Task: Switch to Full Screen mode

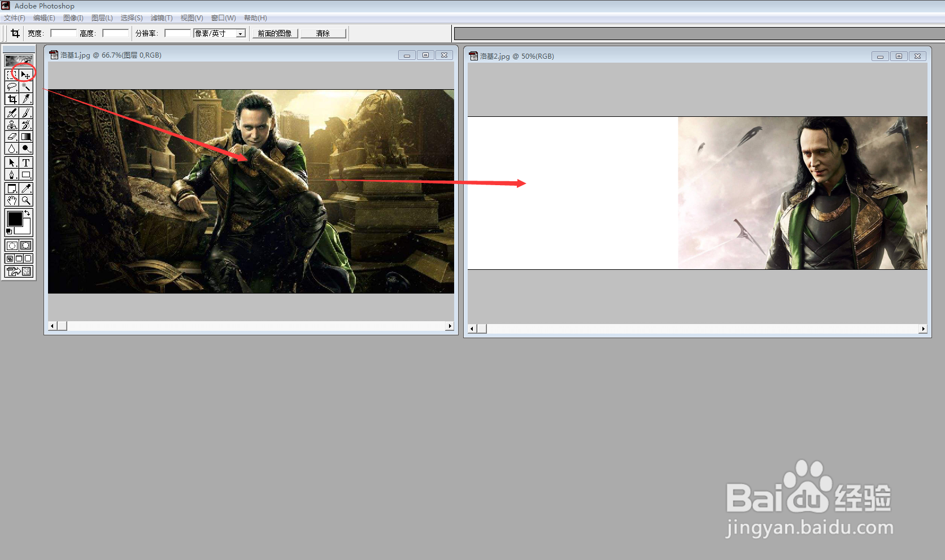Action: [x=28, y=259]
